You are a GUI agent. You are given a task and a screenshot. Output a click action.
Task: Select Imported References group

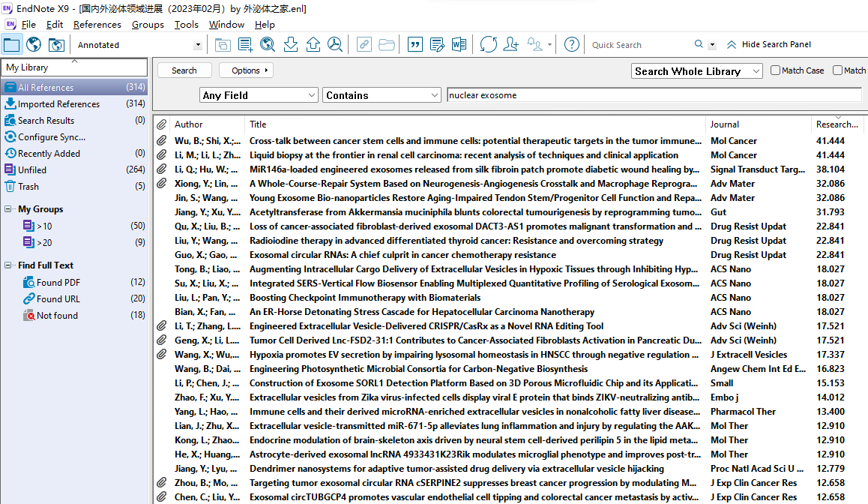tap(74, 103)
